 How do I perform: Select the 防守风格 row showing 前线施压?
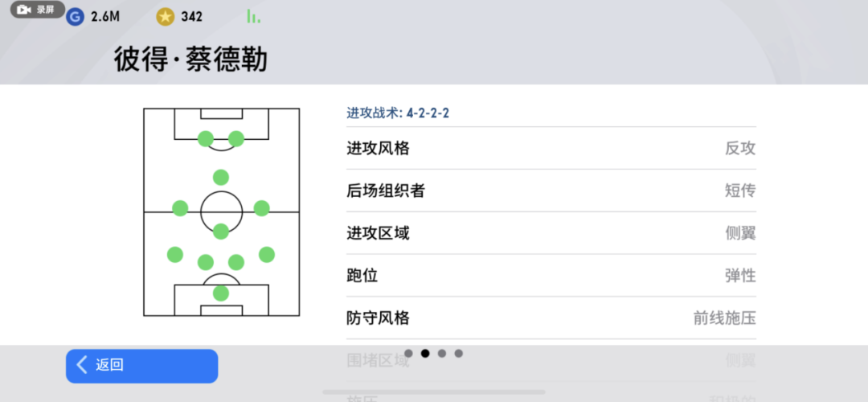(551, 318)
